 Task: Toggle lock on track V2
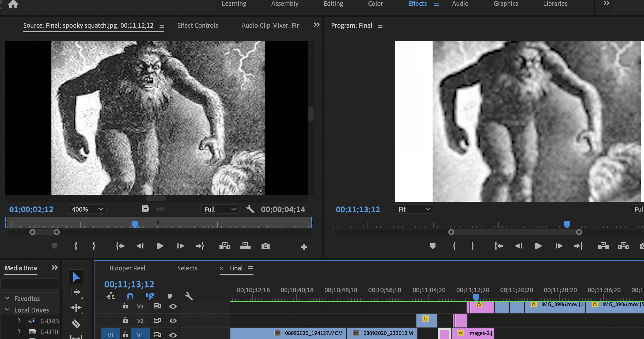(x=126, y=320)
